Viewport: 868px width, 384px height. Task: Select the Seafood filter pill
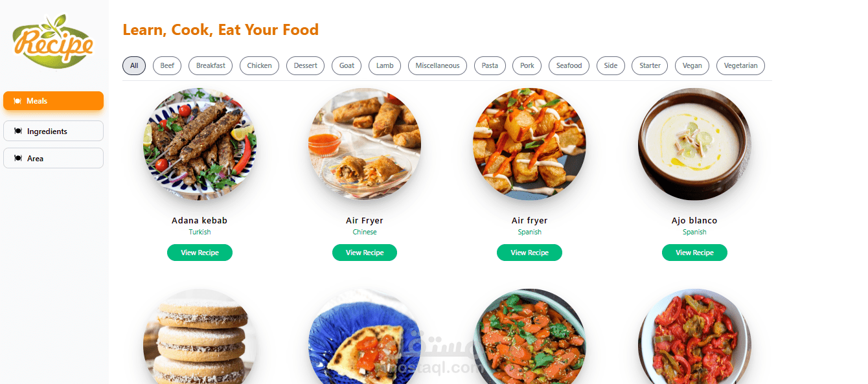(x=569, y=65)
